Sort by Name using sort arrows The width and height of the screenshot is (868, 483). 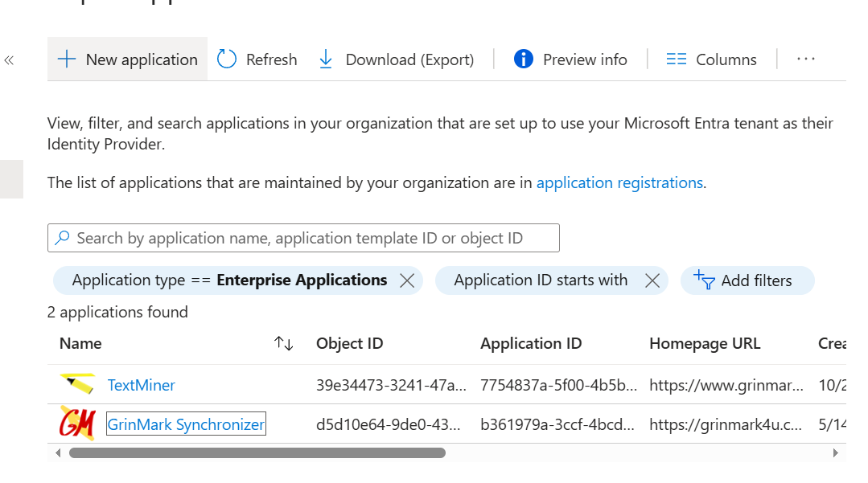(283, 344)
